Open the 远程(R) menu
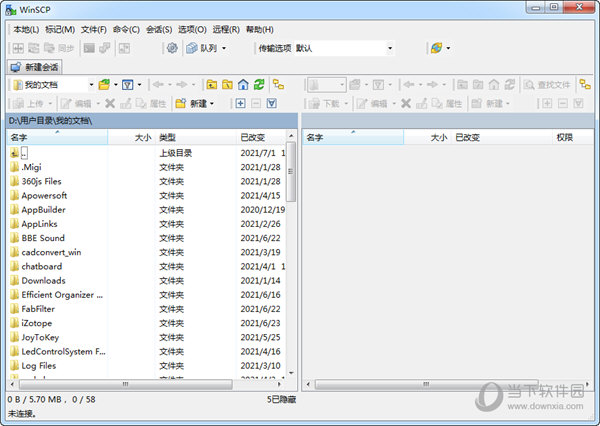Screen dimensions: 600x426 [226, 29]
